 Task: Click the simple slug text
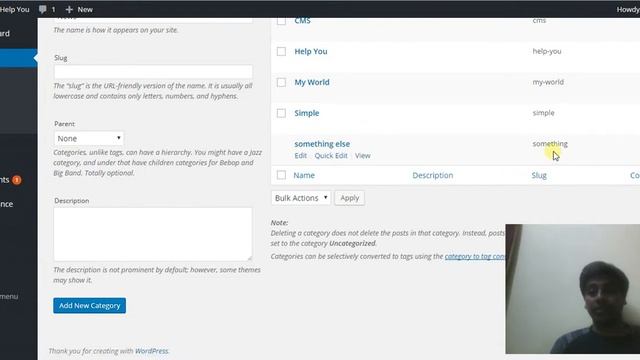click(x=543, y=113)
